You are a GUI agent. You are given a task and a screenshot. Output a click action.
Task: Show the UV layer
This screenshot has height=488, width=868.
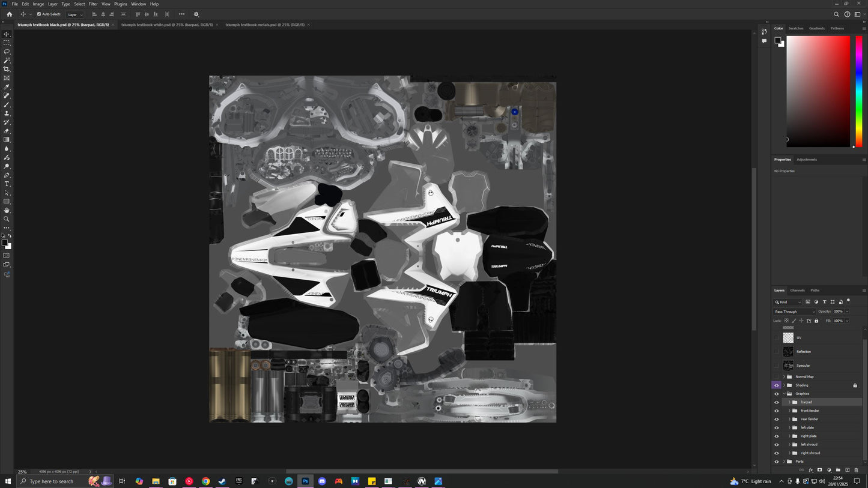coord(776,338)
